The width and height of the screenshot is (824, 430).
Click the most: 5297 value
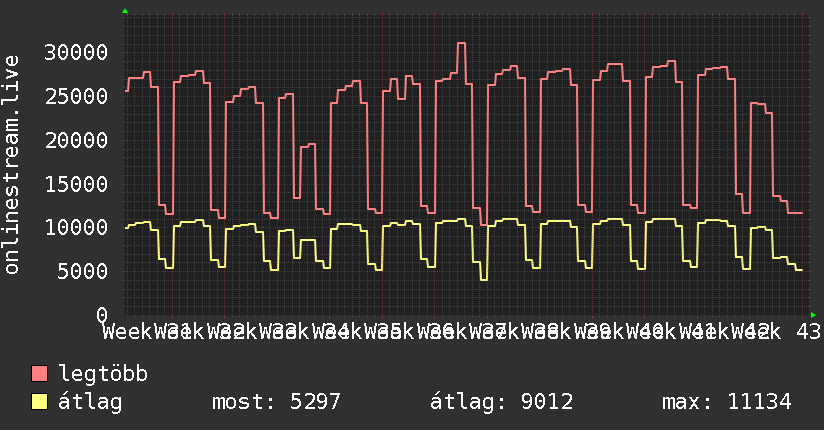tap(276, 402)
